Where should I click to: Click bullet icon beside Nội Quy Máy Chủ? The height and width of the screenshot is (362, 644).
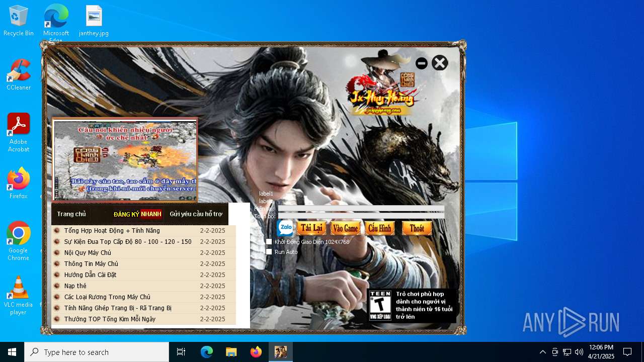(x=57, y=253)
